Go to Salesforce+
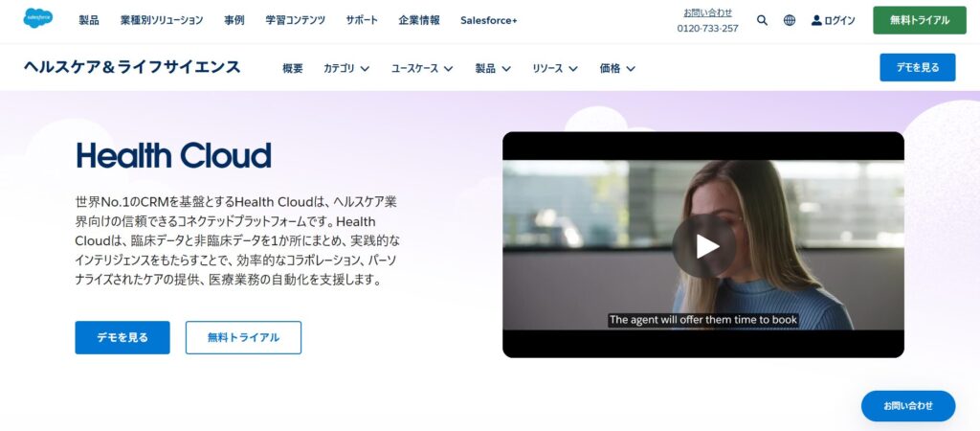This screenshot has width=980, height=431. pos(489,20)
